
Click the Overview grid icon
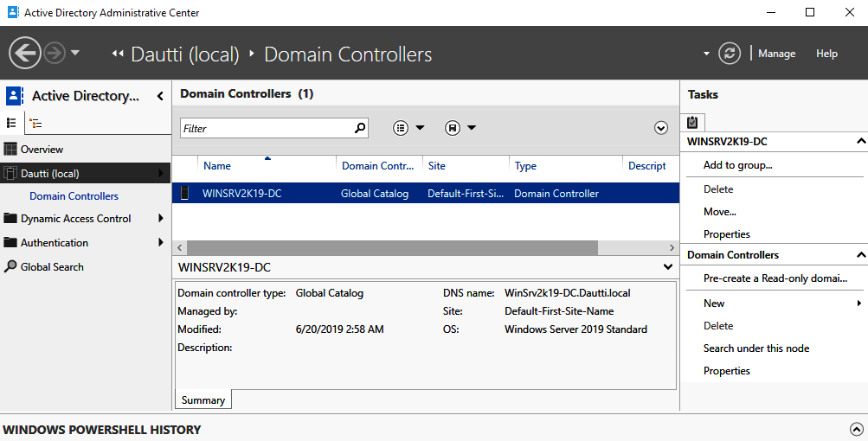pos(10,149)
